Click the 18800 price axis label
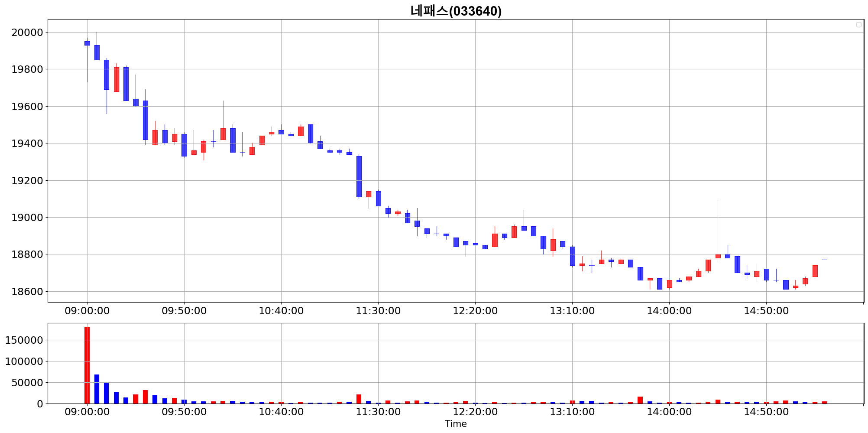 27,254
